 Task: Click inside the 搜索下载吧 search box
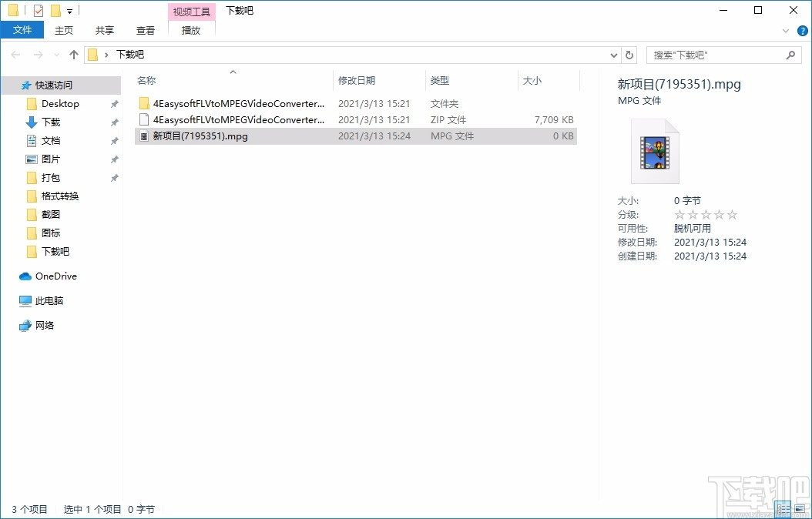tap(716, 54)
